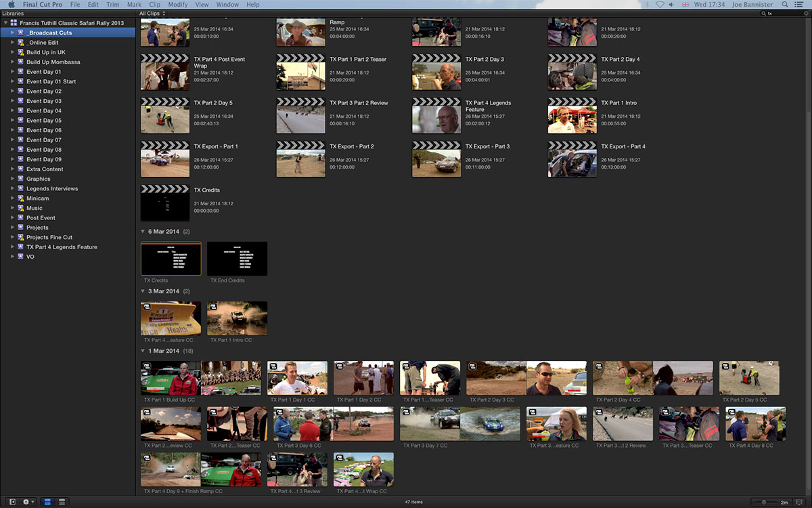Screen dimensions: 812x508
Task: Select the Event Day 09 event
Action: (68, 160)
